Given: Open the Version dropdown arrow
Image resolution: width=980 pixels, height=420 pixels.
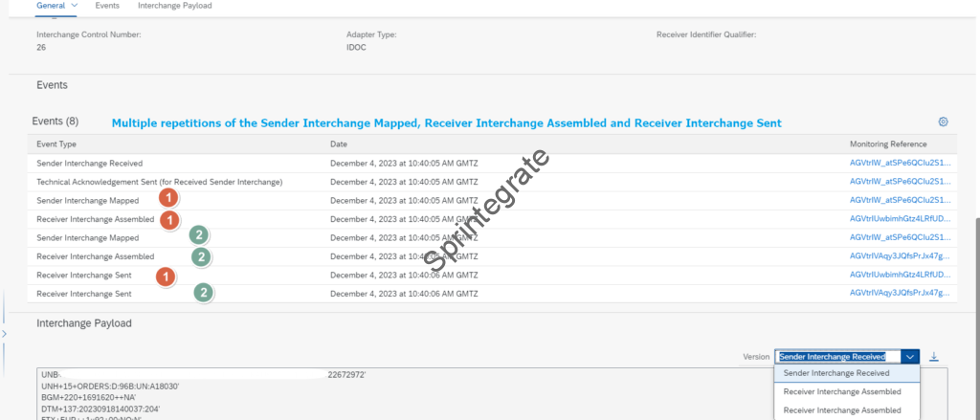Looking at the screenshot, I should coord(910,357).
